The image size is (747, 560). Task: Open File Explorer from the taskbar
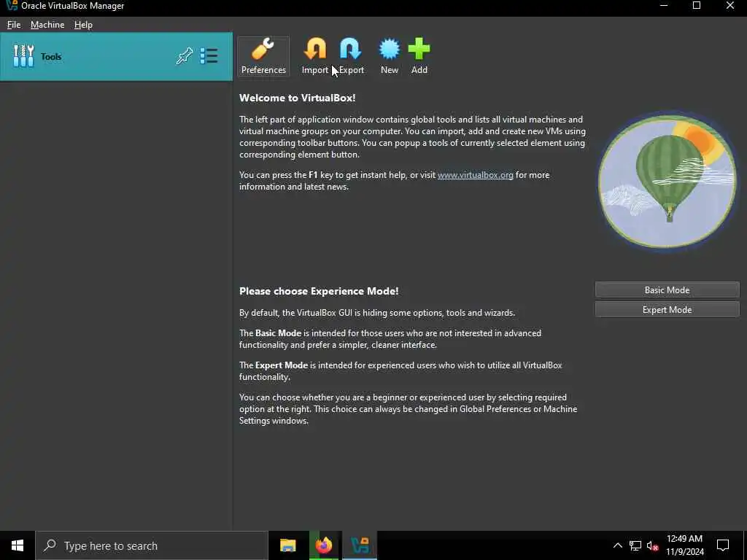click(x=287, y=545)
